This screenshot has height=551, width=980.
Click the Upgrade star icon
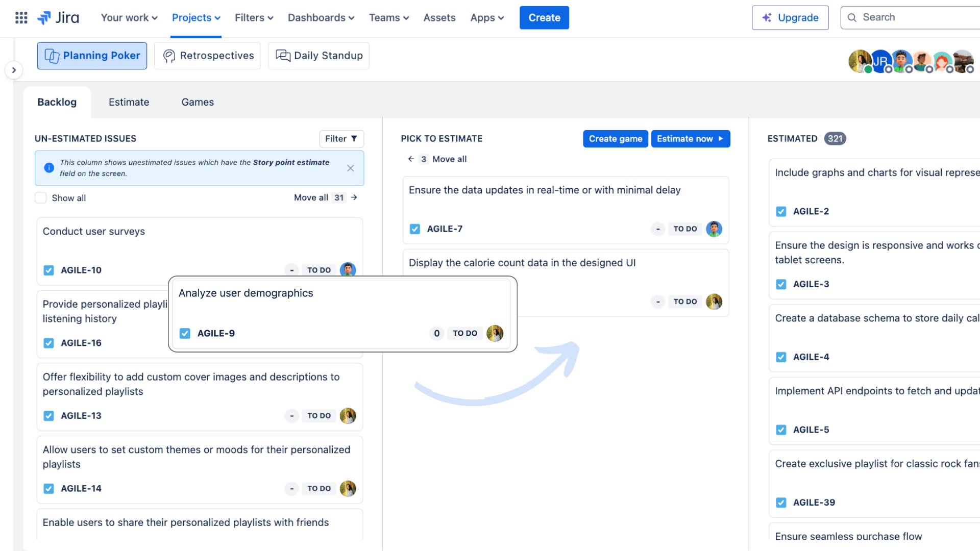pyautogui.click(x=767, y=17)
